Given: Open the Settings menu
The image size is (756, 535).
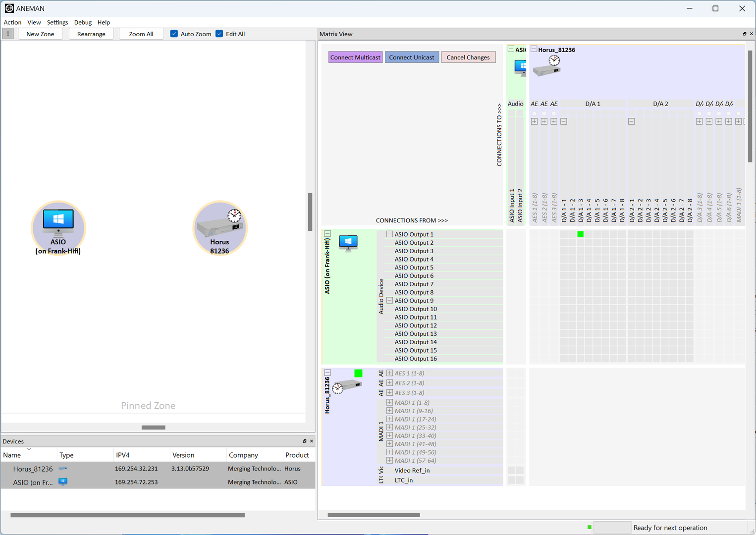Looking at the screenshot, I should click(57, 22).
